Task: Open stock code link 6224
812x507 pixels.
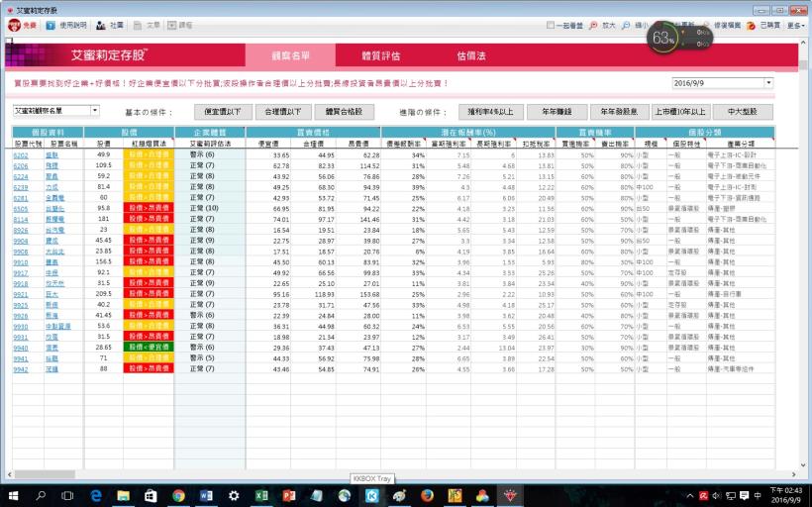Action: click(x=21, y=176)
